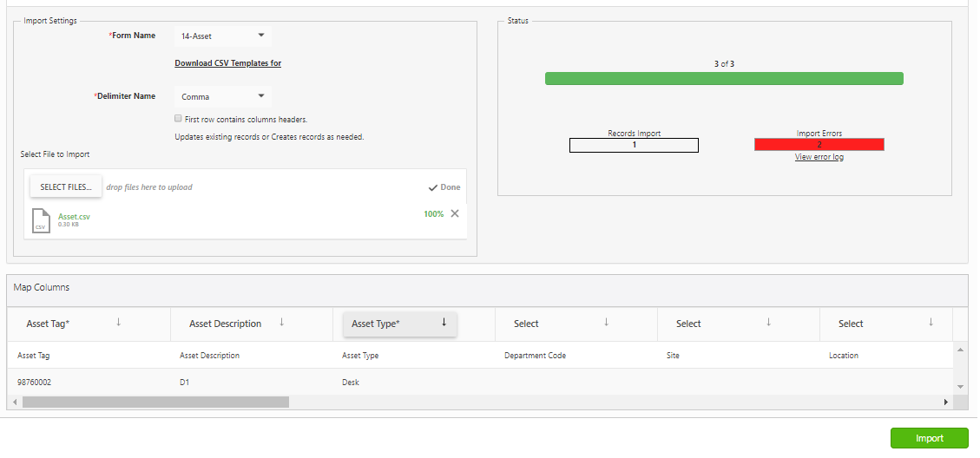The width and height of the screenshot is (980, 458).
Task: Click Download CSV Templates for link
Action: click(227, 63)
